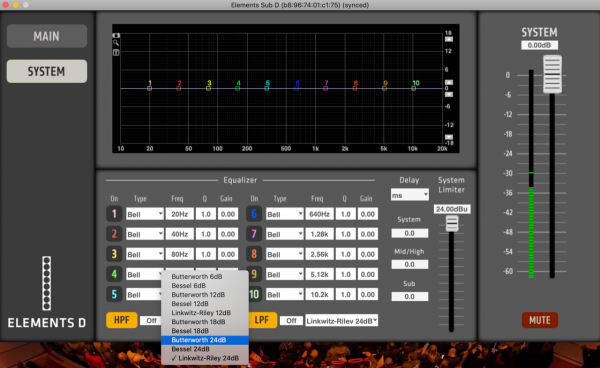This screenshot has width=600, height=368.
Task: Open the band 3 Bell type dropdown
Action: 145,254
